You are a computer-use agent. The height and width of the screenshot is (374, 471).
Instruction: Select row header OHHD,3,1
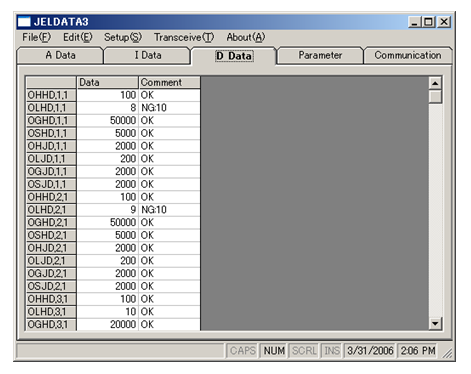point(51,299)
